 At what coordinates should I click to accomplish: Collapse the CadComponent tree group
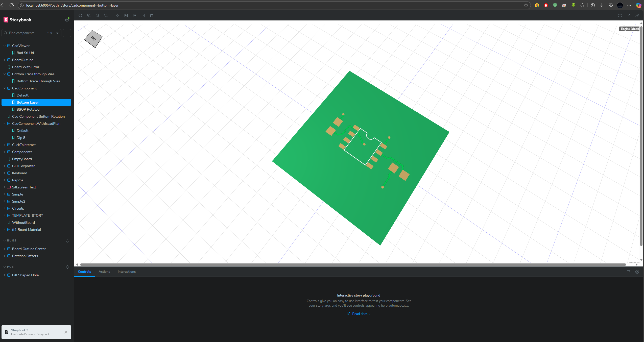[5, 88]
